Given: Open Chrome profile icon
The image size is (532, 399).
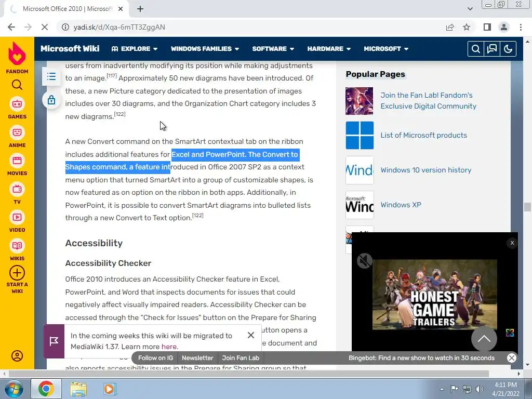Looking at the screenshot, I should [504, 27].
